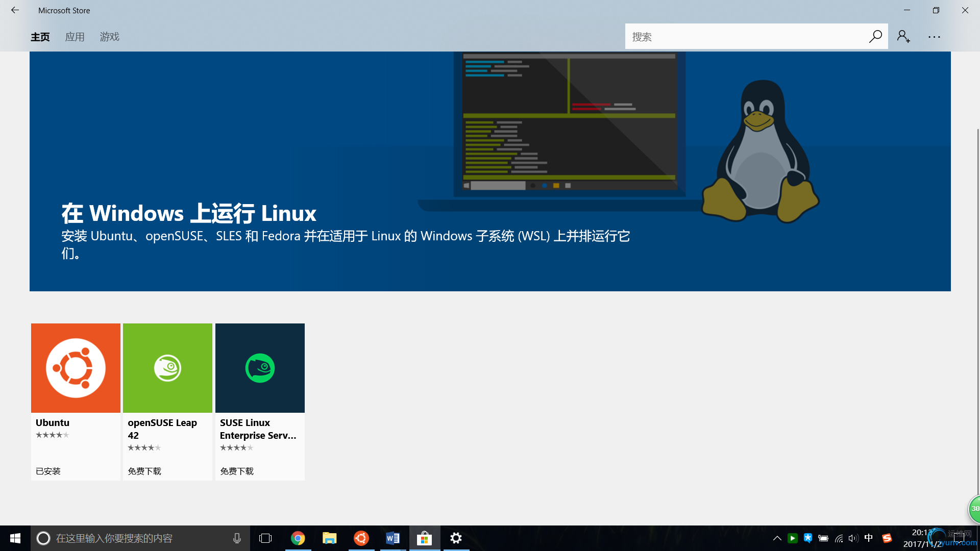Viewport: 980px width, 551px height.
Task: Click the Sogou input method tray icon
Action: click(x=887, y=538)
